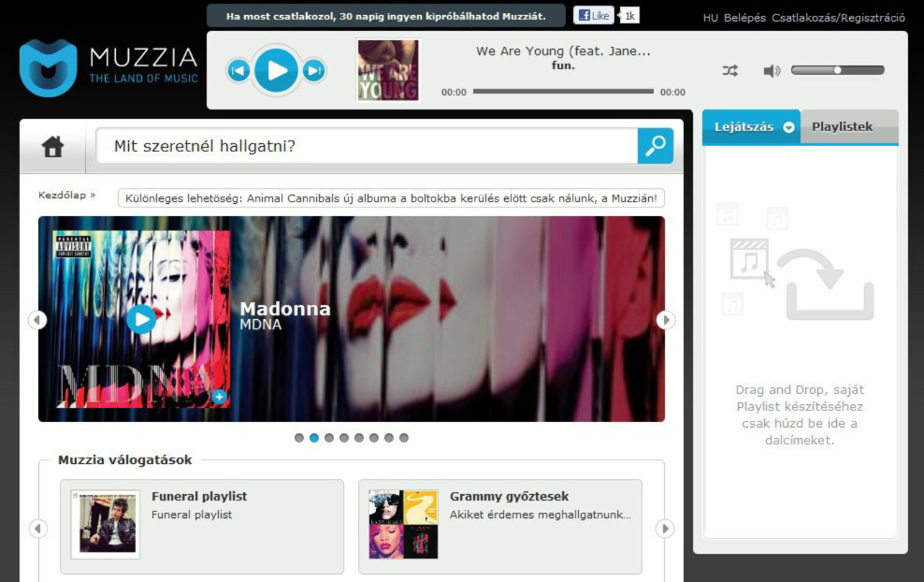The height and width of the screenshot is (582, 924).
Task: Skip to previous track in player
Action: click(x=238, y=71)
